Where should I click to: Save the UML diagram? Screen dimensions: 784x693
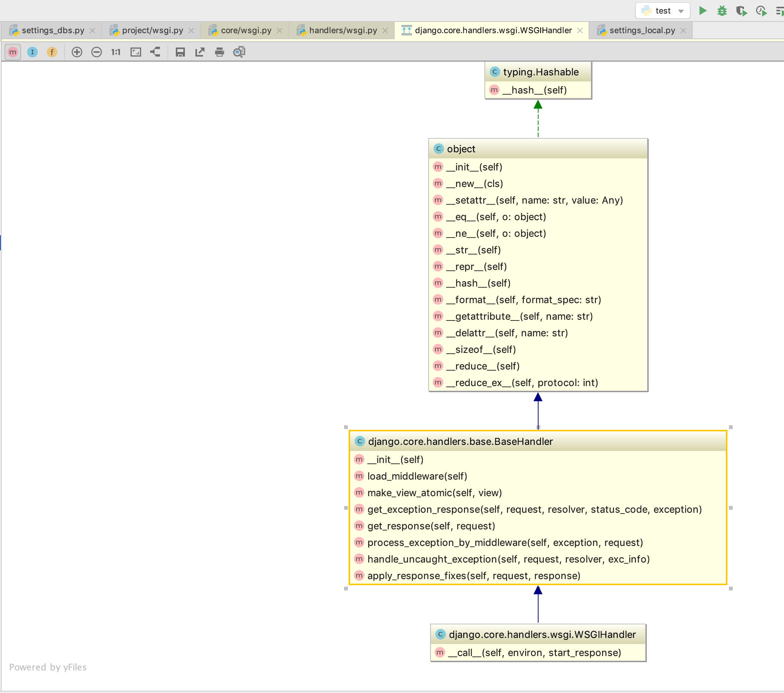[x=180, y=52]
